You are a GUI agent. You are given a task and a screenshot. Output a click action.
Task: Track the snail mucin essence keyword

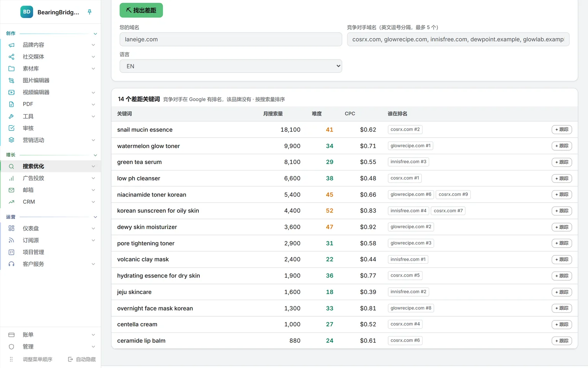tap(562, 130)
